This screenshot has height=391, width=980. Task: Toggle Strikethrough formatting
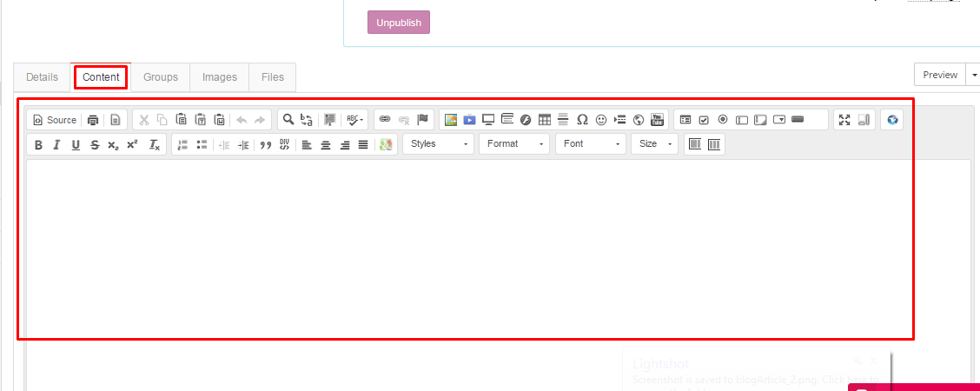[95, 145]
